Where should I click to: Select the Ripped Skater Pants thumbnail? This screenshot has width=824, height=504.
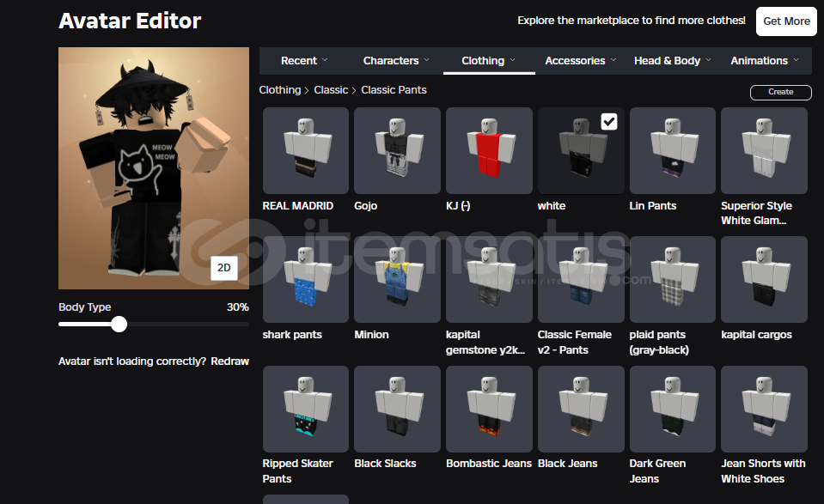(305, 409)
